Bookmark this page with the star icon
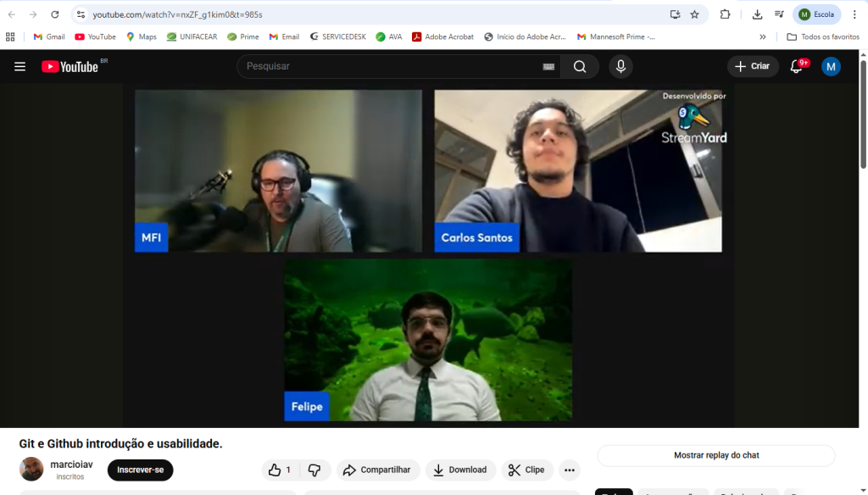Viewport: 868px width, 495px height. [x=694, y=14]
